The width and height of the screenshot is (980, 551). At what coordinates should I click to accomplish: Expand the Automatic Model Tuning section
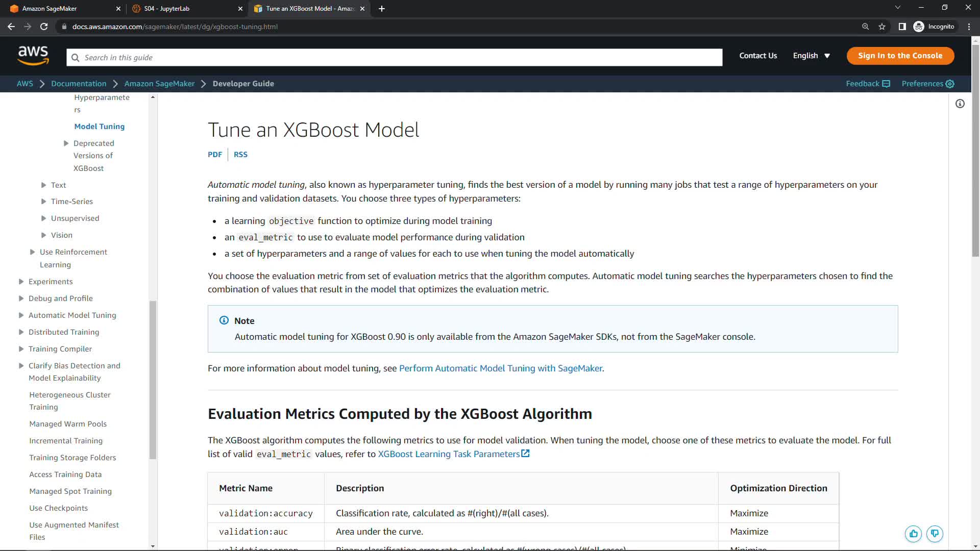tap(21, 315)
